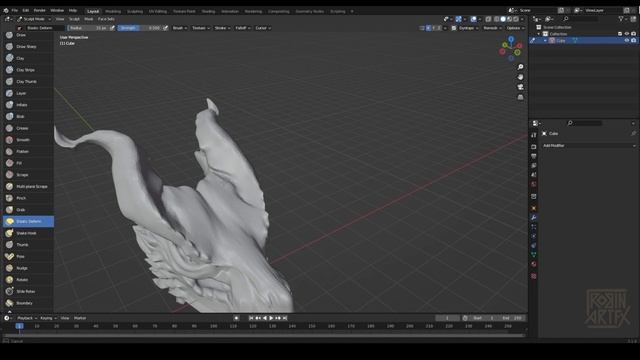Toggle radius pen pressure button

tap(112, 28)
